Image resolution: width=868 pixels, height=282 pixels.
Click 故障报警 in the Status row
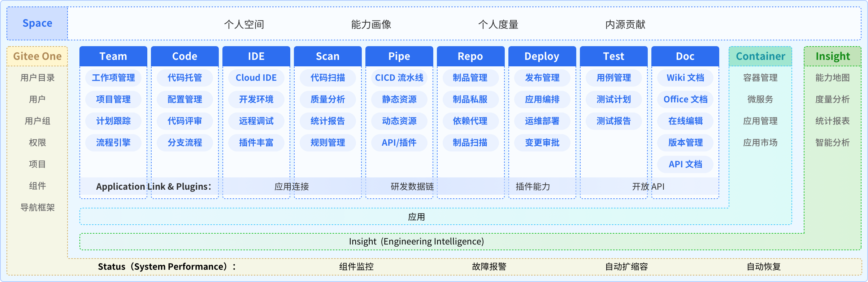tap(489, 267)
